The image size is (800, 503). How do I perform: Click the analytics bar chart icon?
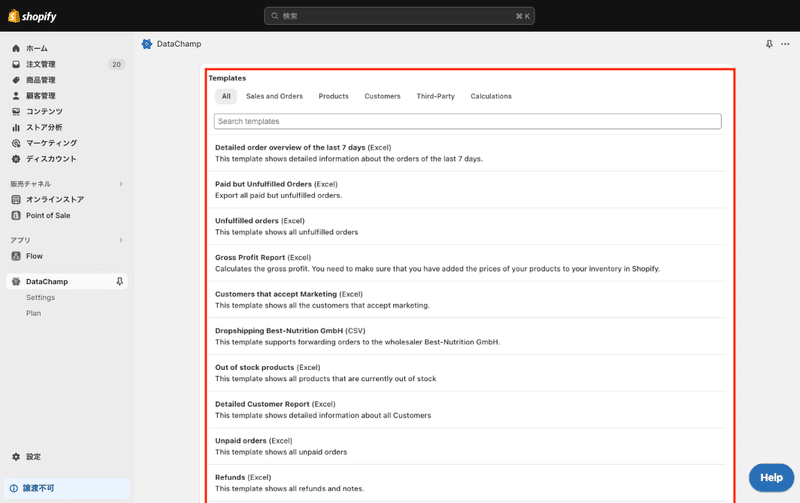(x=16, y=128)
